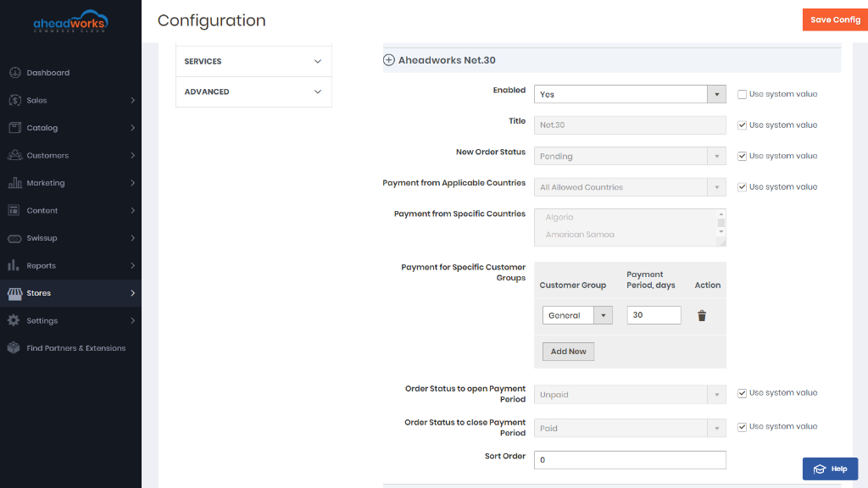
Task: Click the circled plus beside Aheadworks Net.30
Action: click(388, 60)
